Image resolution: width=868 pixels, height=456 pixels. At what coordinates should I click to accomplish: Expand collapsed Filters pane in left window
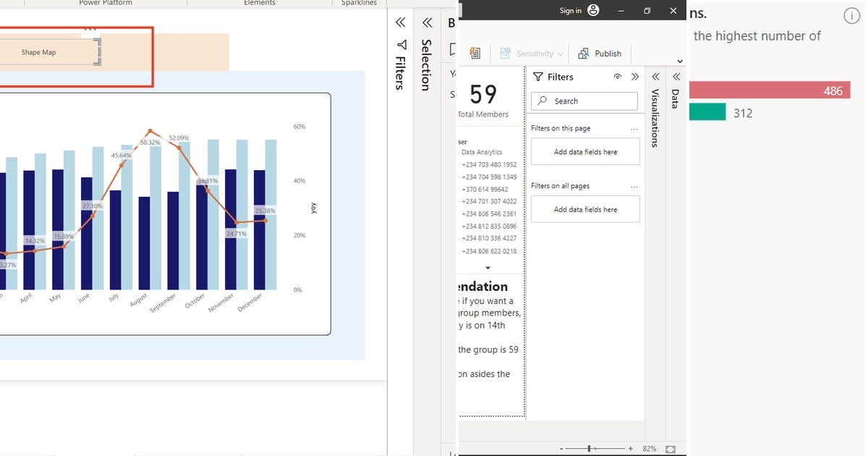(401, 23)
